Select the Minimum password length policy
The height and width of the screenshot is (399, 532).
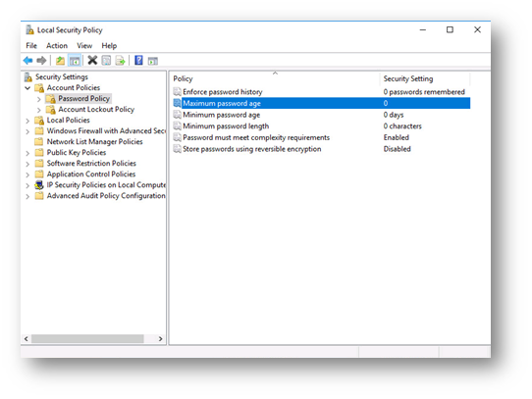(226, 126)
